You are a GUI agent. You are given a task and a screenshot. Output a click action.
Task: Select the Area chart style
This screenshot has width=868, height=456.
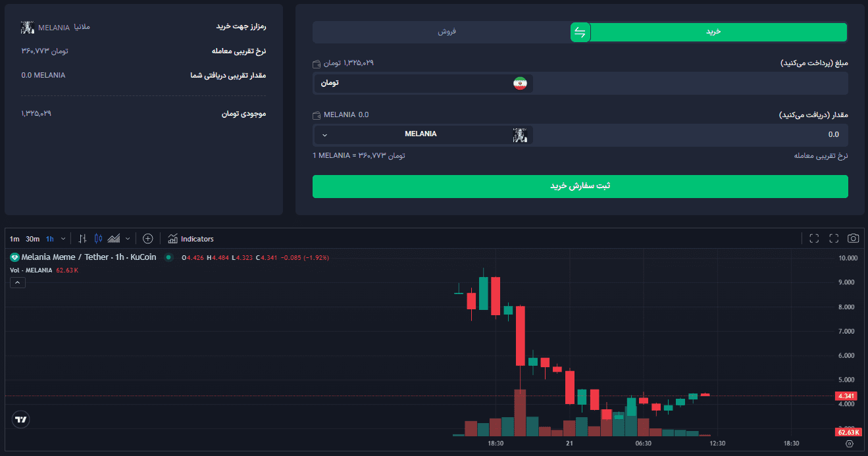(x=114, y=239)
